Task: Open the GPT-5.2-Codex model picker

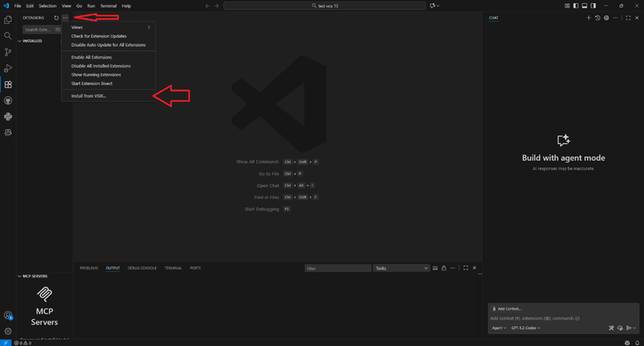Action: 526,328
